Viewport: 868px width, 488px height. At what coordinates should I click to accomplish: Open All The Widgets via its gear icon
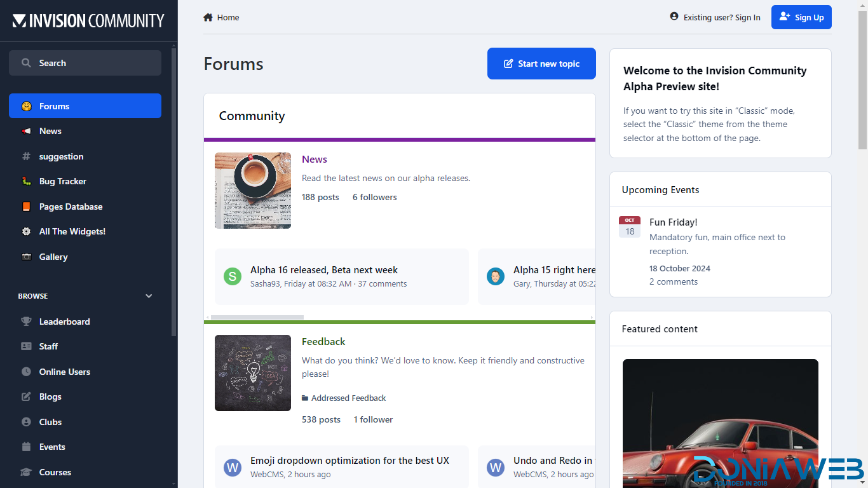pos(25,231)
